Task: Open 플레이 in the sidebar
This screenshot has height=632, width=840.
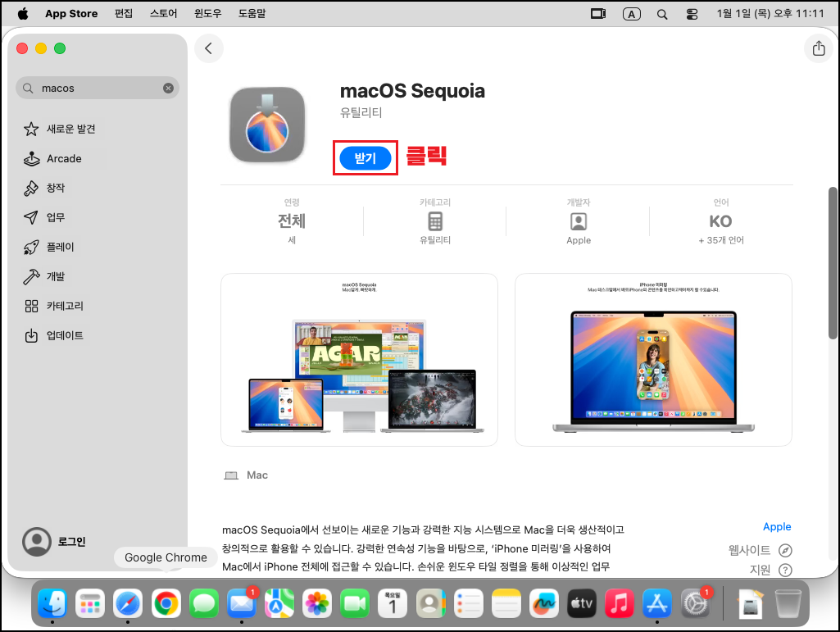Action: tap(50, 247)
